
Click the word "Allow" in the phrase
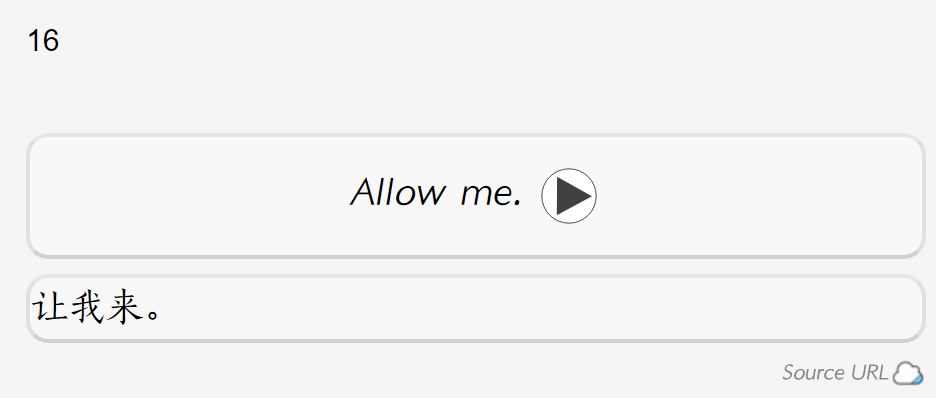click(x=398, y=193)
